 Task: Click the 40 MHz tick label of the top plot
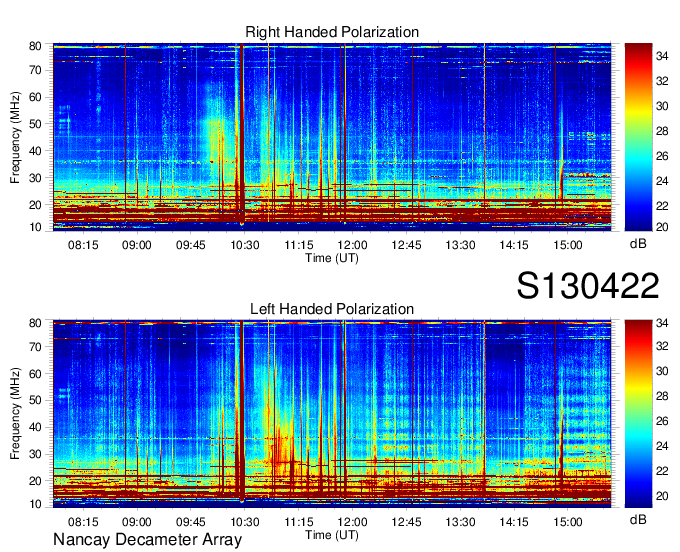pos(35,151)
